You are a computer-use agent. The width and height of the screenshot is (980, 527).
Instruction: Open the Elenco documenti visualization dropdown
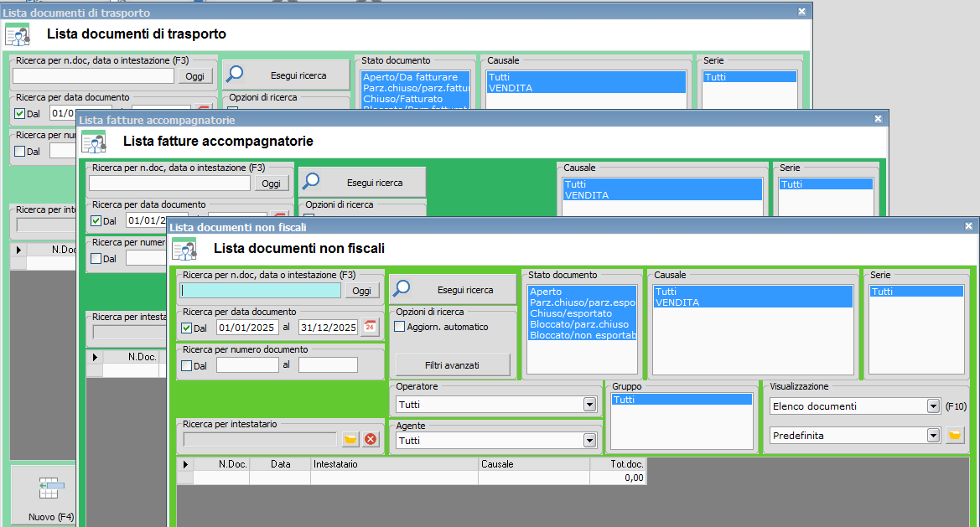(933, 406)
